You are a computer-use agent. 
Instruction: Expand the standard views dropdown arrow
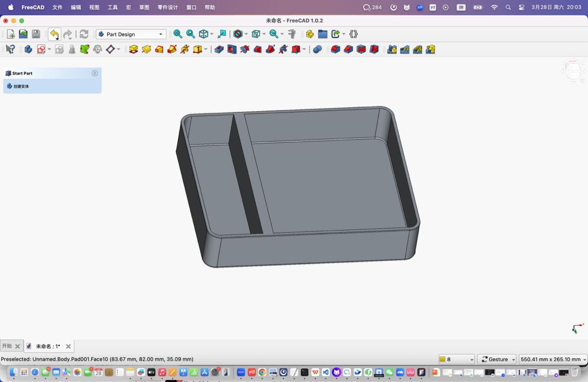coord(212,34)
